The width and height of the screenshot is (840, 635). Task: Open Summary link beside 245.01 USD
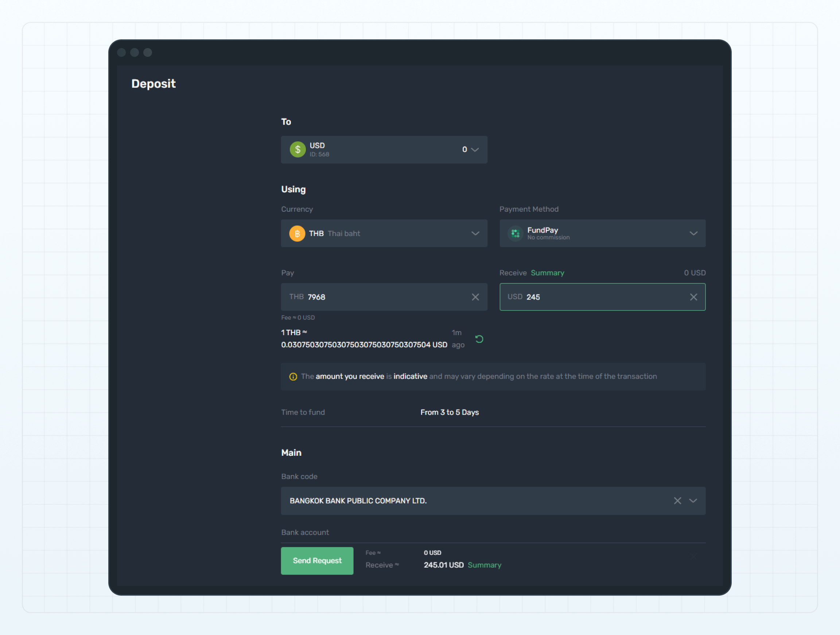tap(484, 565)
